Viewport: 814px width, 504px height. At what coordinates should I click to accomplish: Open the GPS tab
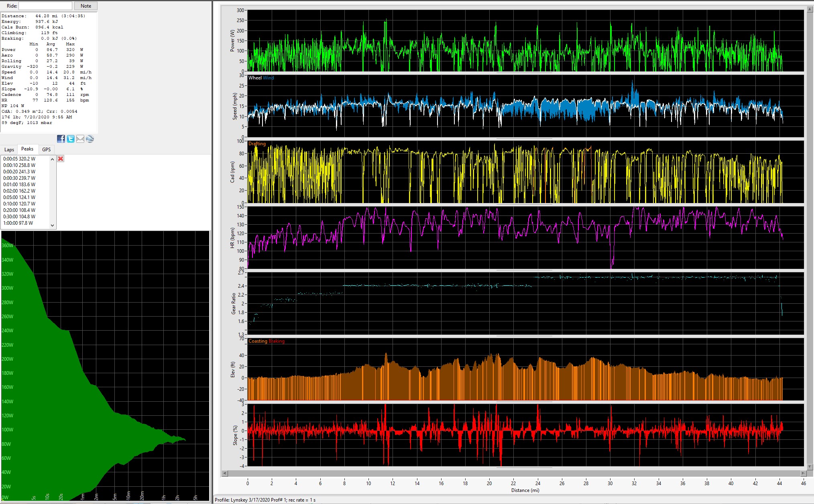tap(47, 149)
